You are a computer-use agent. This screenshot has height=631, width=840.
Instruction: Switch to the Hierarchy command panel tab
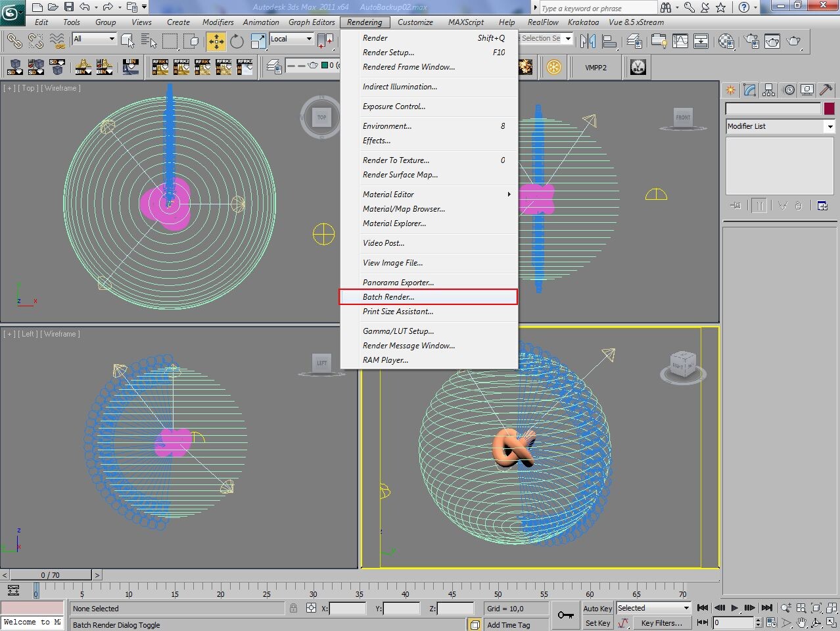pyautogui.click(x=768, y=90)
